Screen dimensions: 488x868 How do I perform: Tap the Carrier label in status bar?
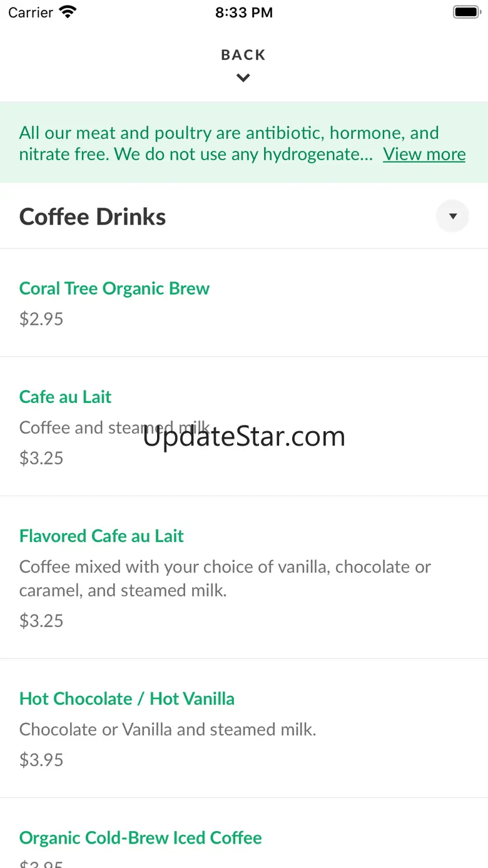coord(30,12)
